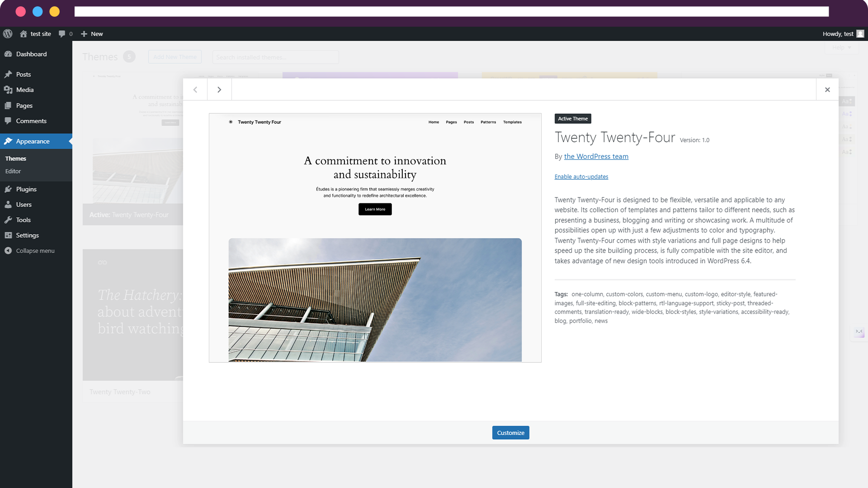The height and width of the screenshot is (488, 868).
Task: Click the blue window control dot
Action: coord(38,12)
